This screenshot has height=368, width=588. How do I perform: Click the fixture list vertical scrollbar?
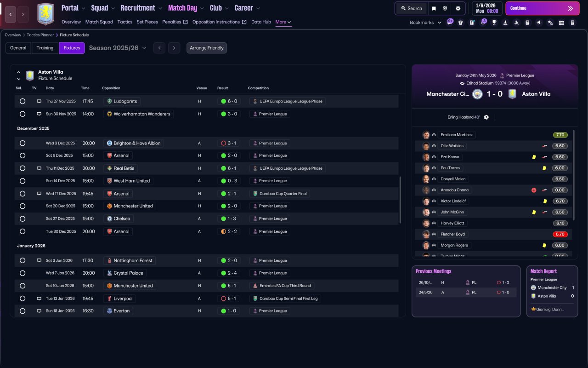[x=401, y=200]
